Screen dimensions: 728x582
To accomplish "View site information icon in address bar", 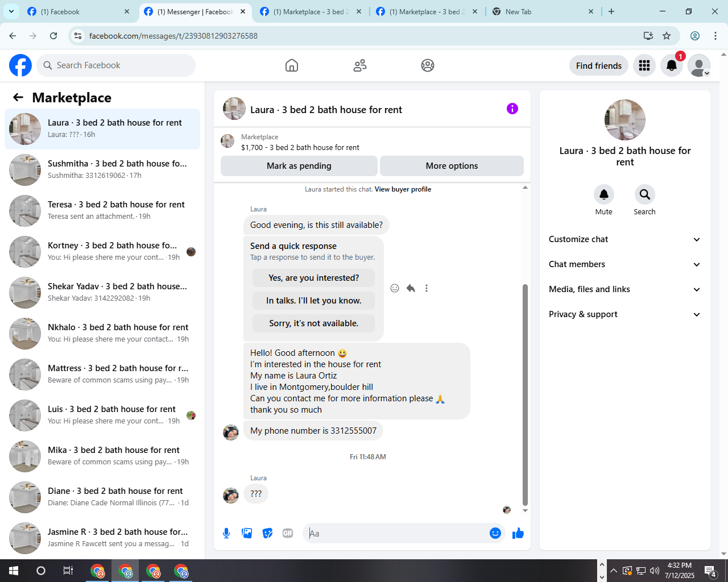I will [x=78, y=36].
